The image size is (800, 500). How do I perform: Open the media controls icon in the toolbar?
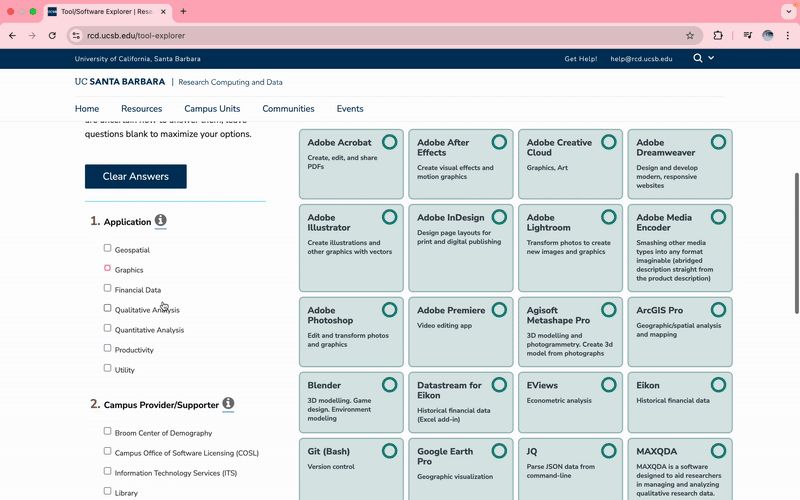747,36
